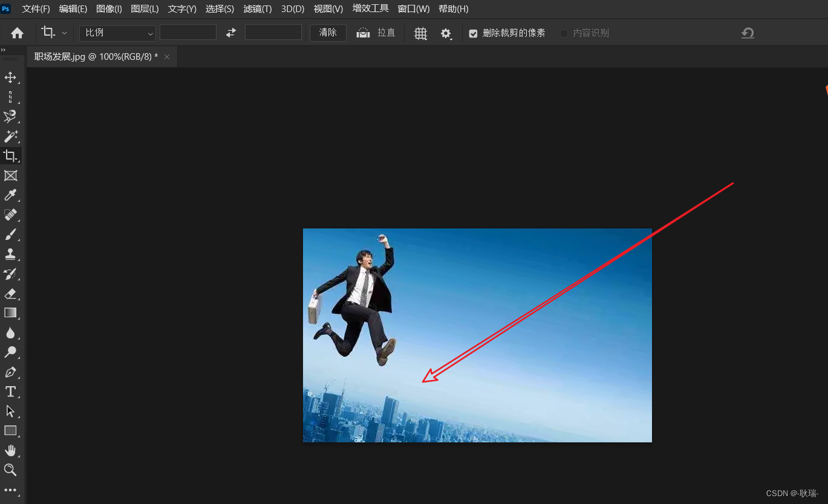The image size is (828, 504).
Task: Select the Horizontal Type tool
Action: 10,392
